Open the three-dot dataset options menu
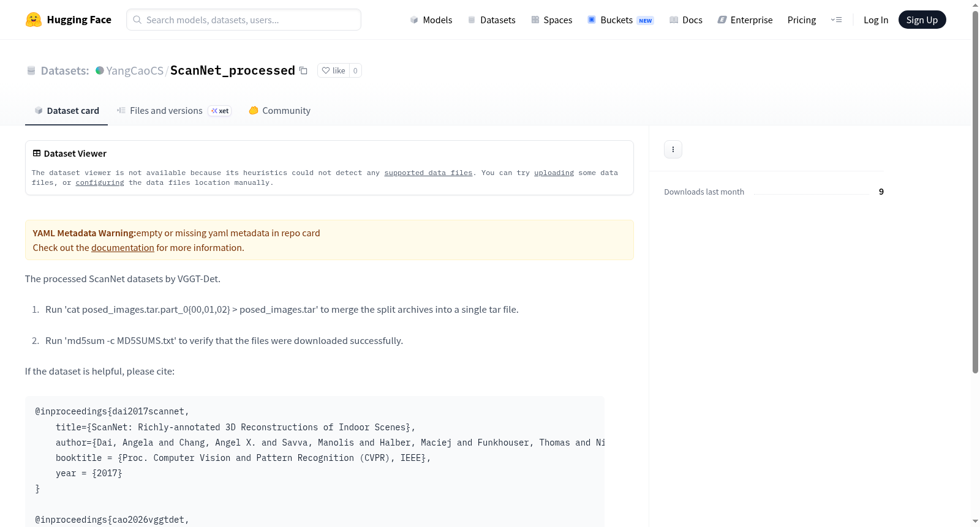Viewport: 980px width, 527px height. pos(673,149)
